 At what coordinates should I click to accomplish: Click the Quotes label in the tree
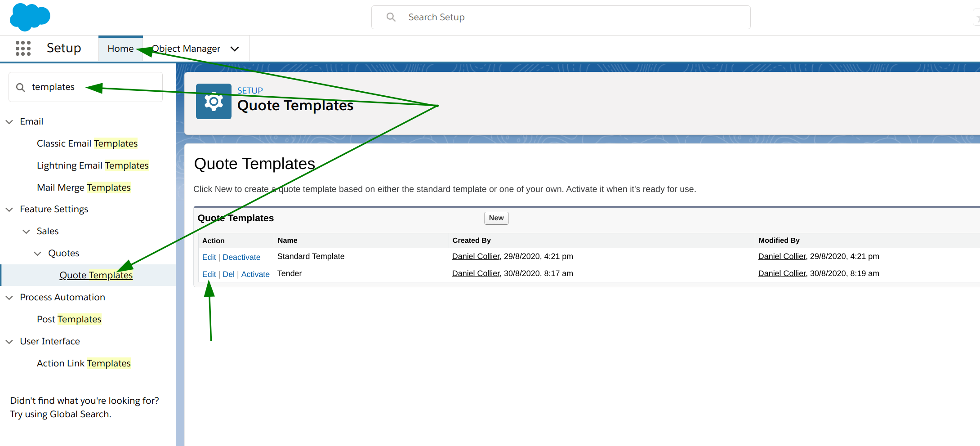pyautogui.click(x=63, y=253)
